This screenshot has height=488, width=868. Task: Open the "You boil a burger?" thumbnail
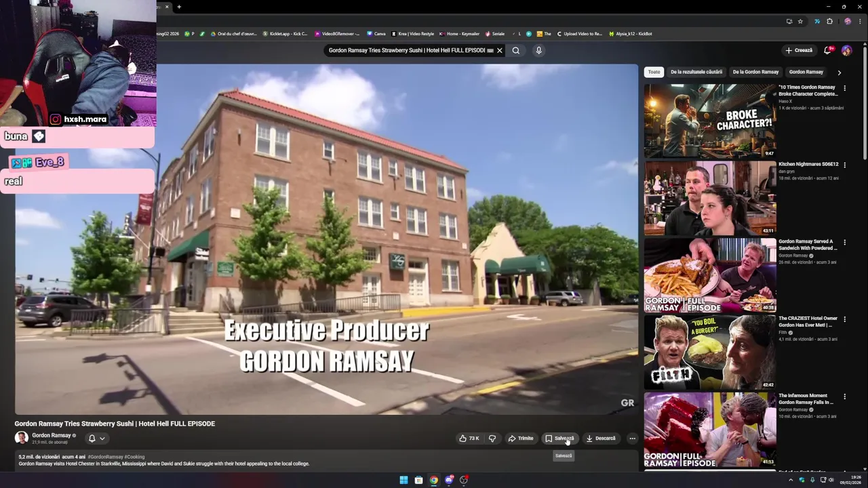click(710, 352)
